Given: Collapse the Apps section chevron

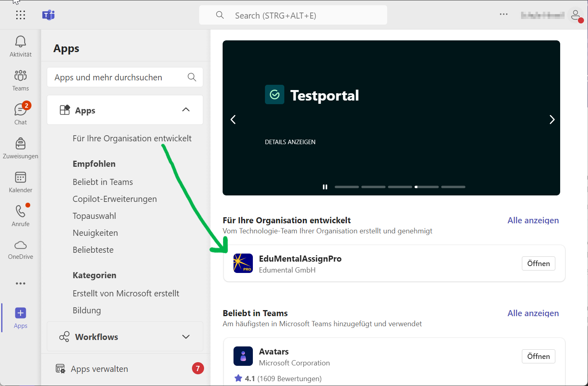Looking at the screenshot, I should coord(186,110).
